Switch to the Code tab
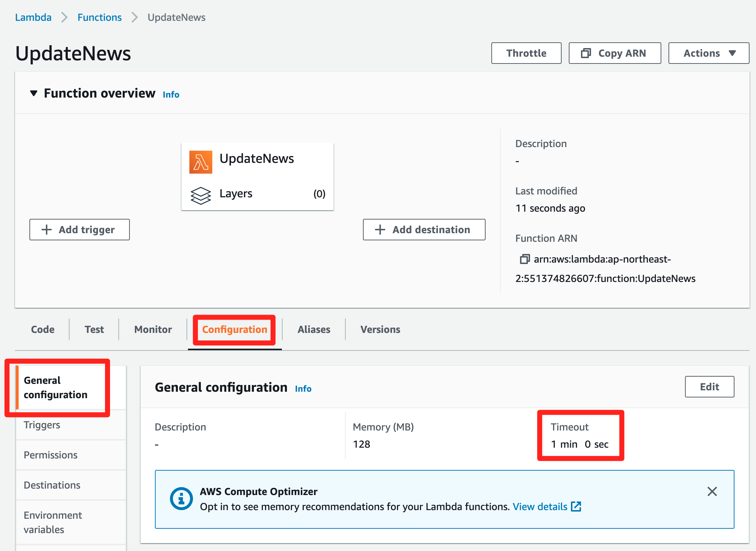 coord(43,329)
